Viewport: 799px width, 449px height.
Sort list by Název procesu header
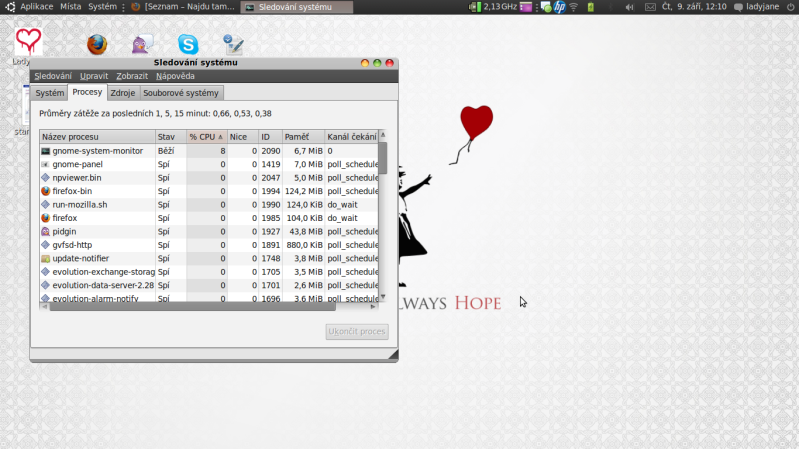[x=96, y=136]
